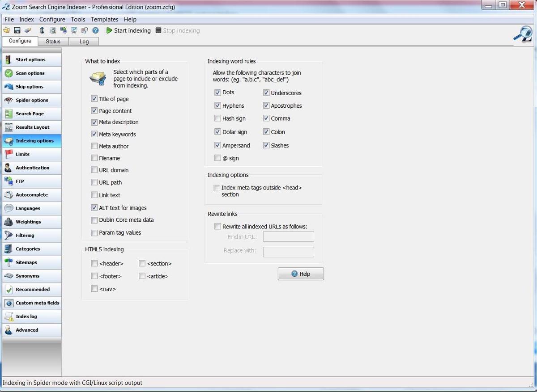
Task: Check the HTML5 <nav> checkbox
Action: tap(94, 289)
